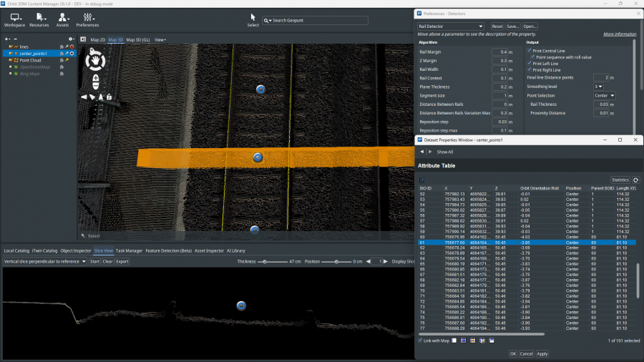This screenshot has height=362, width=644.
Task: Open slice mode dropdown Vertical slice perpendicular
Action: (x=45, y=261)
